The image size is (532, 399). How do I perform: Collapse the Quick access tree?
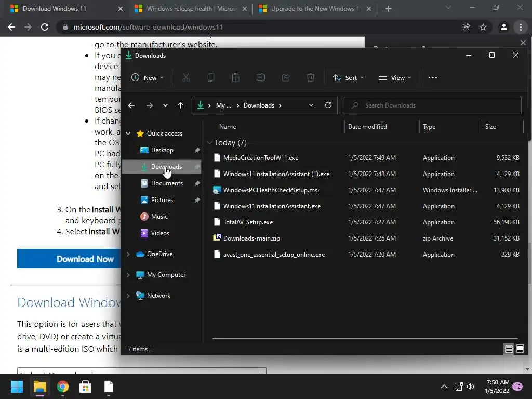click(x=128, y=134)
